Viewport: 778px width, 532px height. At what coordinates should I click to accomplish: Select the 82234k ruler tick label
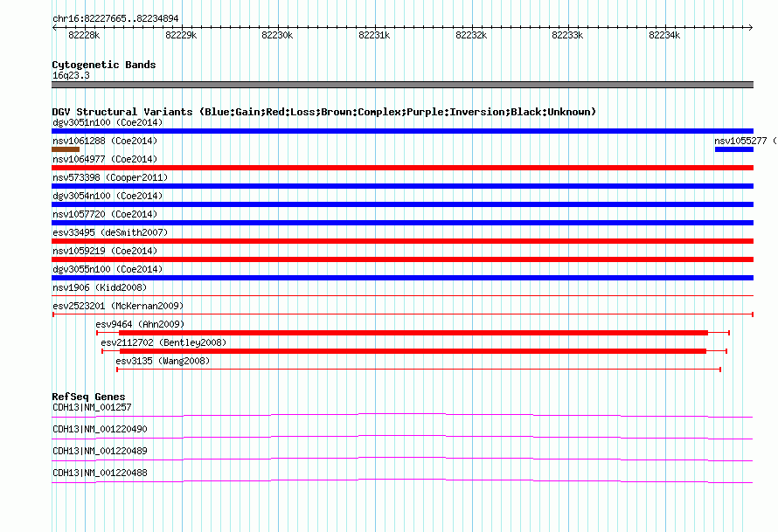click(665, 35)
